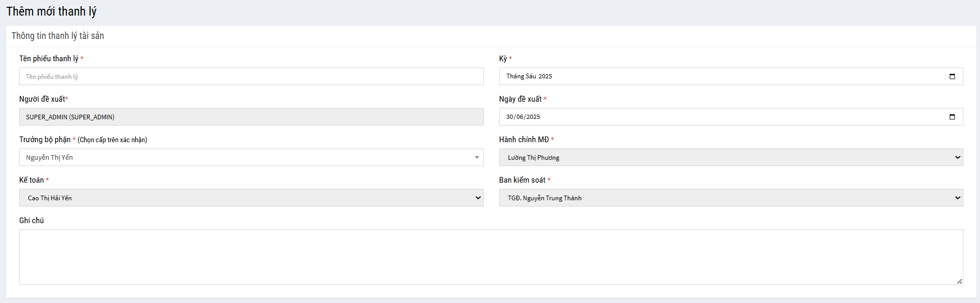
Task: Select the month segment "06" in Ngày đề xuất
Action: tap(520, 117)
